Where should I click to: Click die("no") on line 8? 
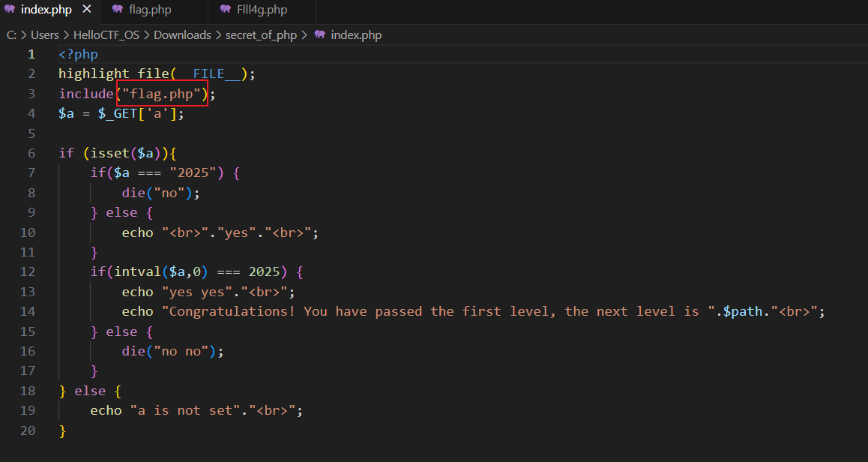click(x=157, y=193)
